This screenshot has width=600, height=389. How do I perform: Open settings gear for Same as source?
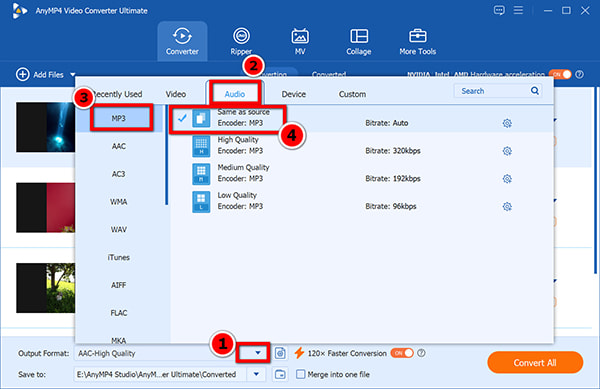[507, 123]
